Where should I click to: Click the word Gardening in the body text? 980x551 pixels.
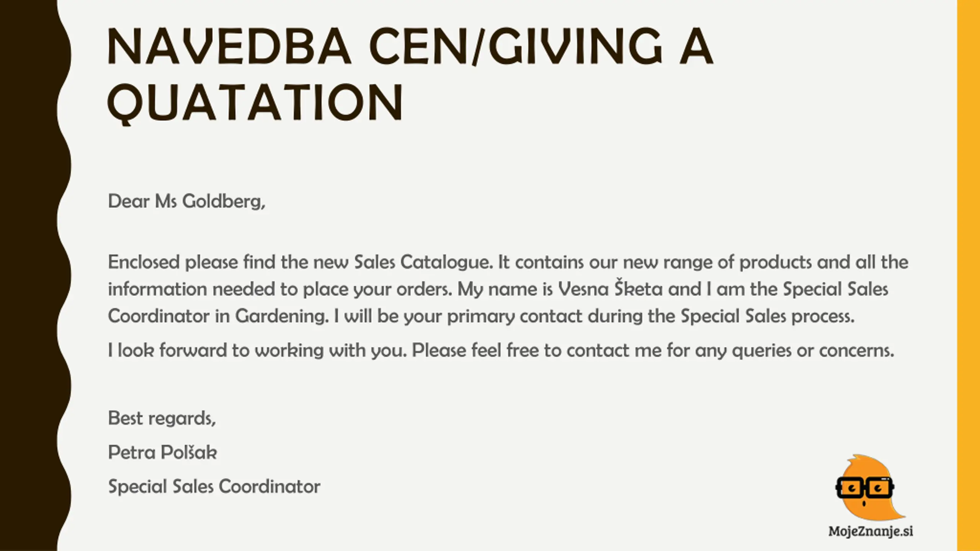click(281, 316)
